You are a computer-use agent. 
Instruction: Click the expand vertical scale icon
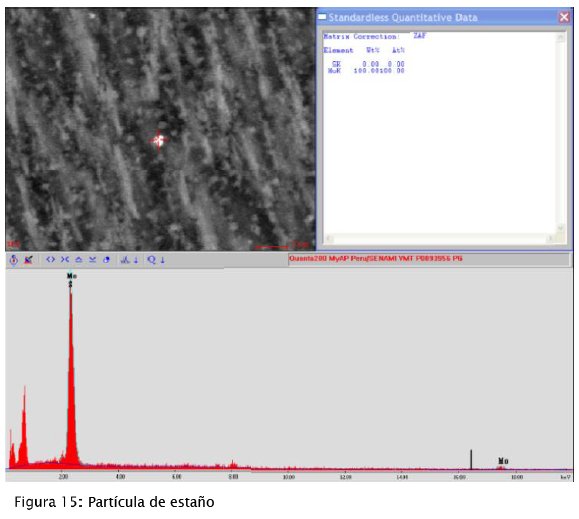click(x=79, y=260)
